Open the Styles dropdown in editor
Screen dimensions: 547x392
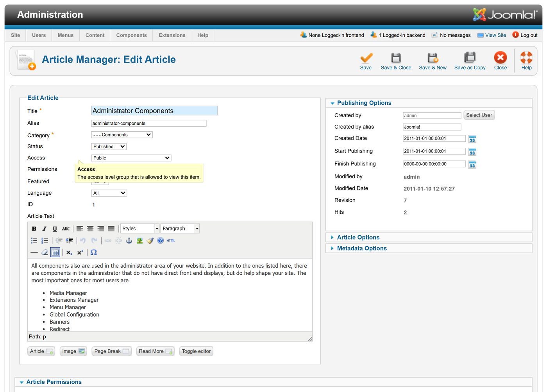point(140,229)
